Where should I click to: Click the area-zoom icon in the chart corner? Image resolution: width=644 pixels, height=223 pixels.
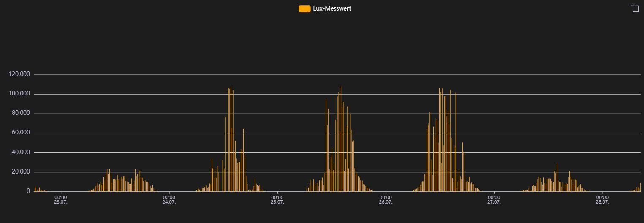[635, 8]
